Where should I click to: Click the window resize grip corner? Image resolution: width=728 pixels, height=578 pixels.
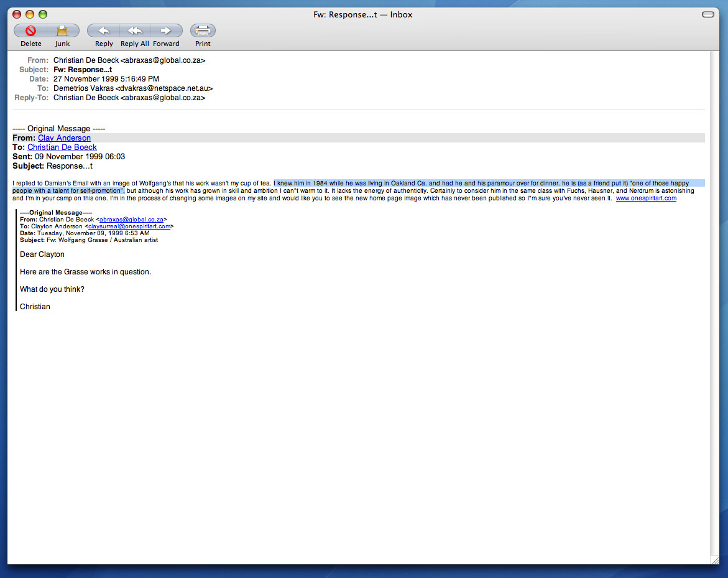click(714, 560)
